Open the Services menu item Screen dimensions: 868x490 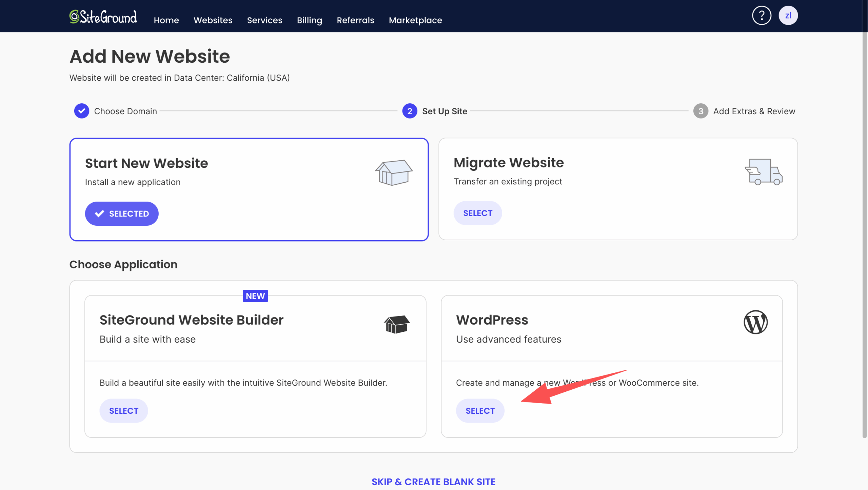point(264,20)
